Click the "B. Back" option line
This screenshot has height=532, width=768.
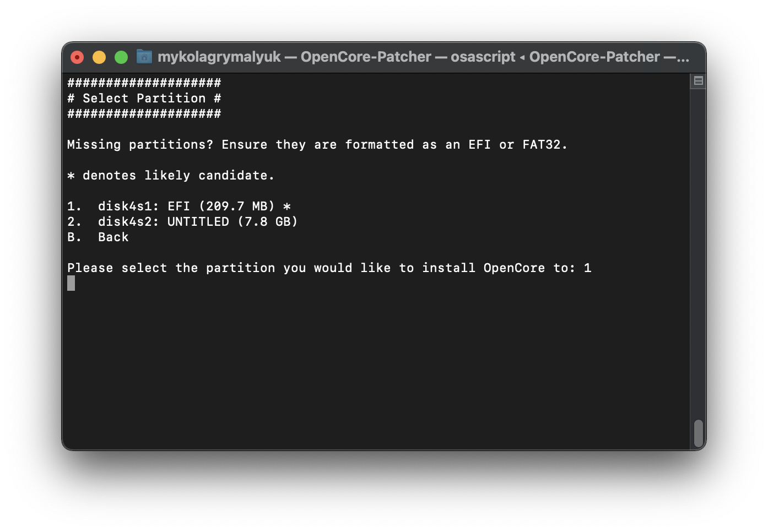pos(98,237)
